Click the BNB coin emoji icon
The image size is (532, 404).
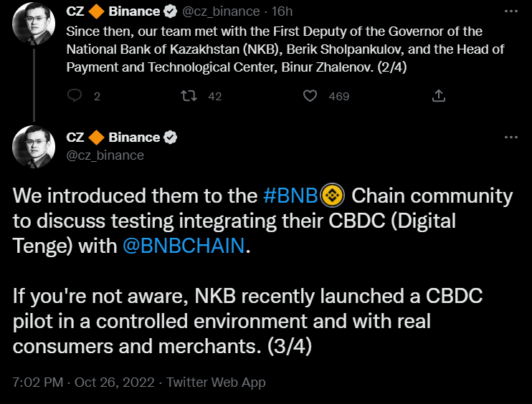(333, 196)
